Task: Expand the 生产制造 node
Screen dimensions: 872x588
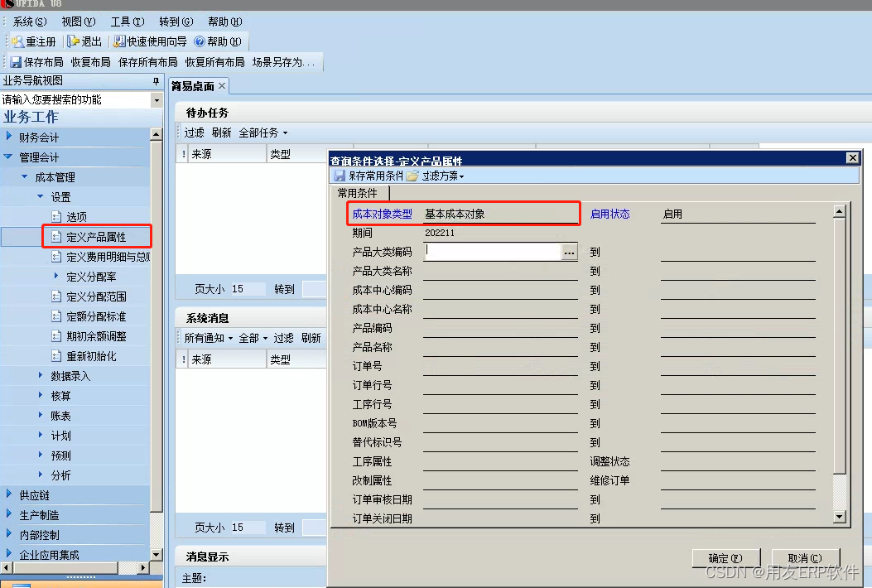Action: 8,514
